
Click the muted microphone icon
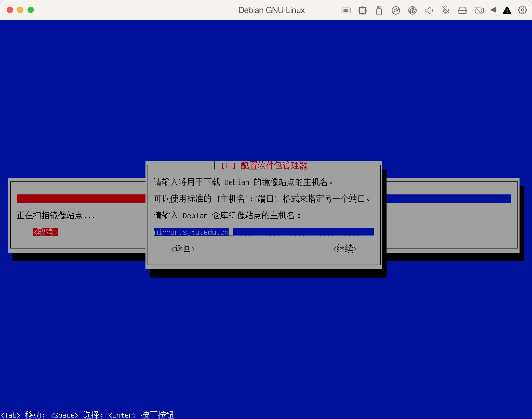tap(446, 10)
